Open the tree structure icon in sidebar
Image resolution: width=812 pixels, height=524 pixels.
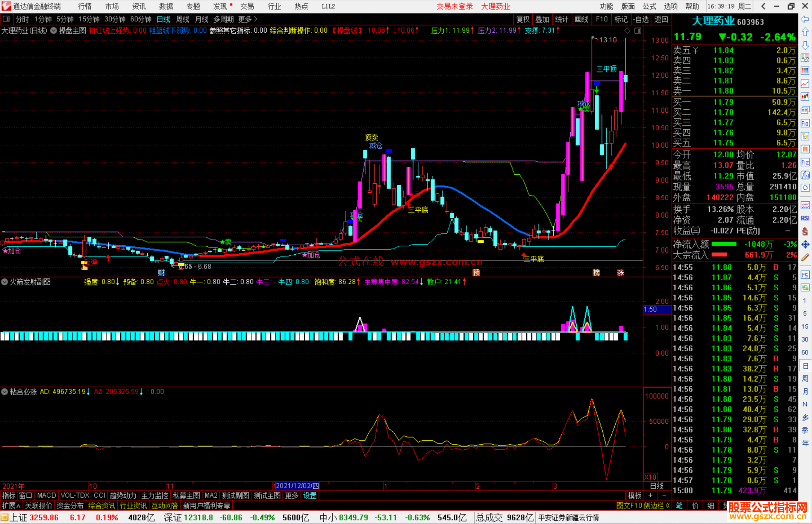[x=805, y=136]
